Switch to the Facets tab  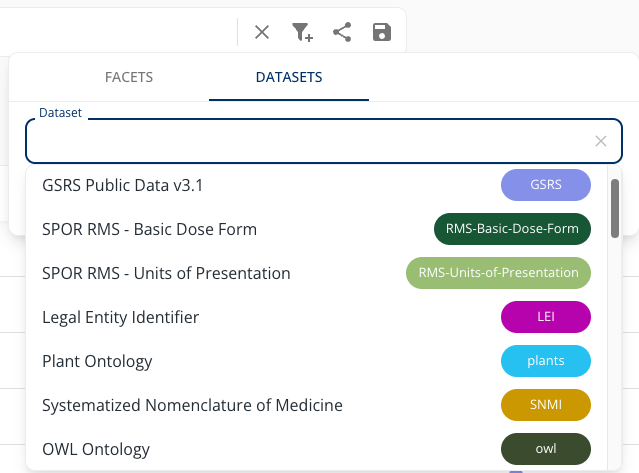click(129, 77)
